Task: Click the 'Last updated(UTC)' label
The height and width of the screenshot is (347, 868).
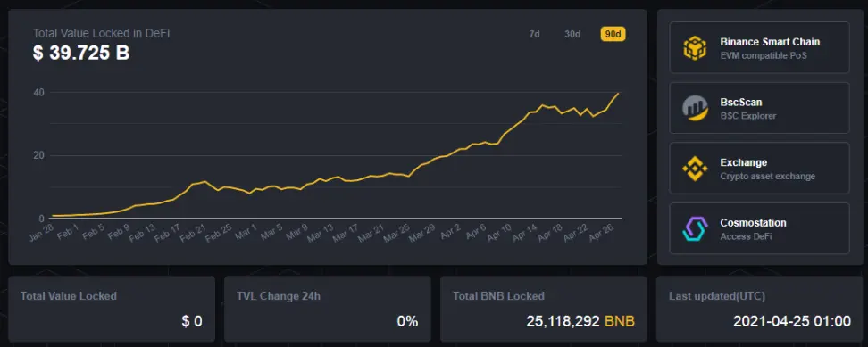Action: coord(717,296)
